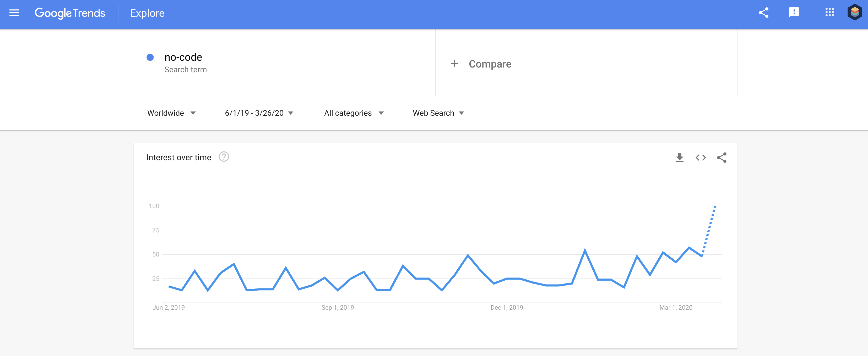Click the Web Search dropdown to change search type
This screenshot has height=356, width=868.
[438, 113]
